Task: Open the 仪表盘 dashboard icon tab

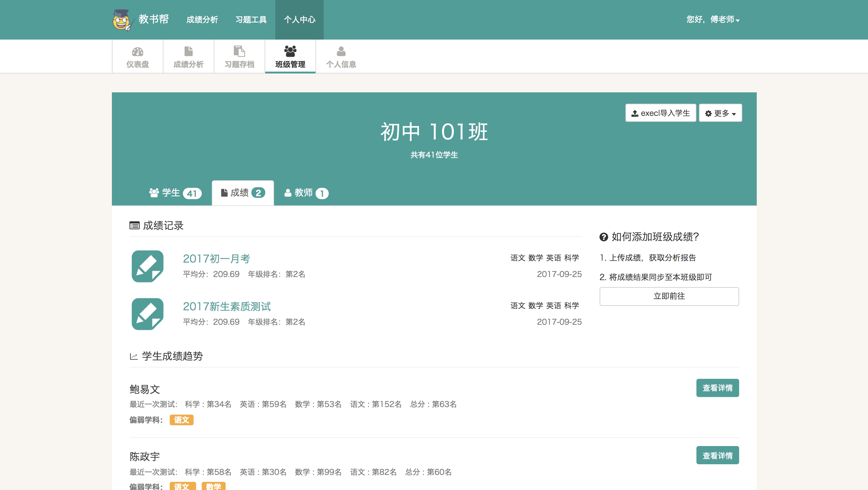Action: pyautogui.click(x=137, y=57)
